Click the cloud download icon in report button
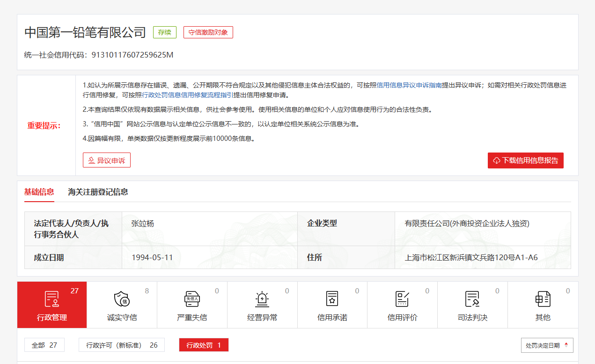The height and width of the screenshot is (364, 595). [x=497, y=160]
